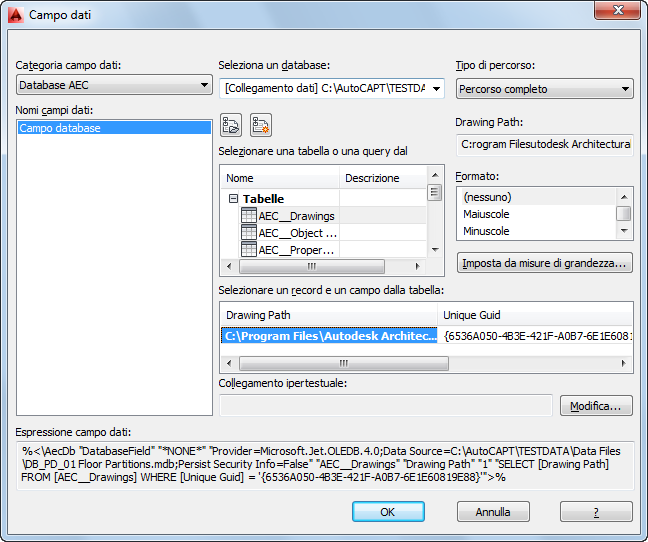Click the Descrizione column header
The image size is (648, 542).
pos(383,178)
